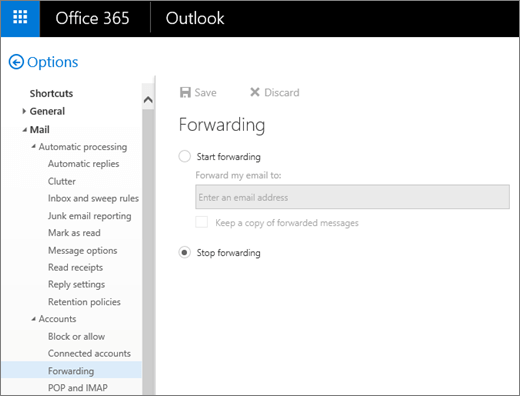
Task: Open Inbox and sweep rules
Action: (x=93, y=198)
